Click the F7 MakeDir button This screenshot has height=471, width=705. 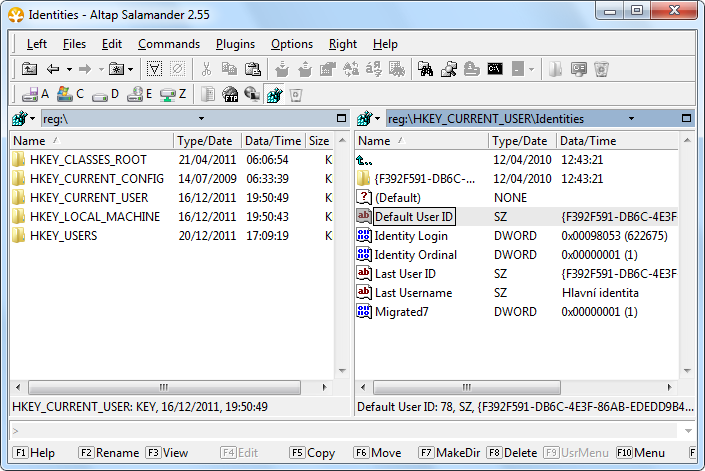point(449,453)
